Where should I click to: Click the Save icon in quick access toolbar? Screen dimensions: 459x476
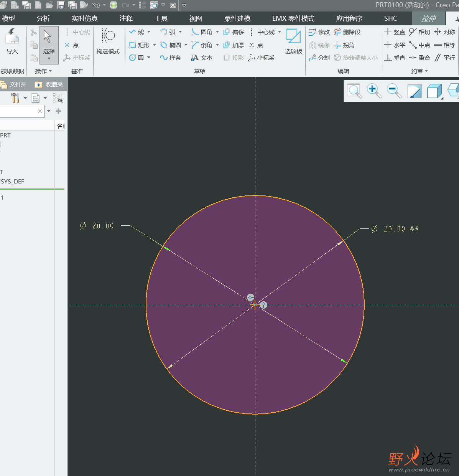[61, 5]
